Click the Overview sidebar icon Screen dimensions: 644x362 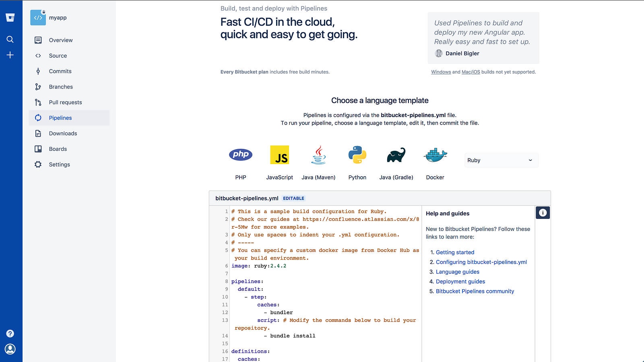click(x=38, y=40)
